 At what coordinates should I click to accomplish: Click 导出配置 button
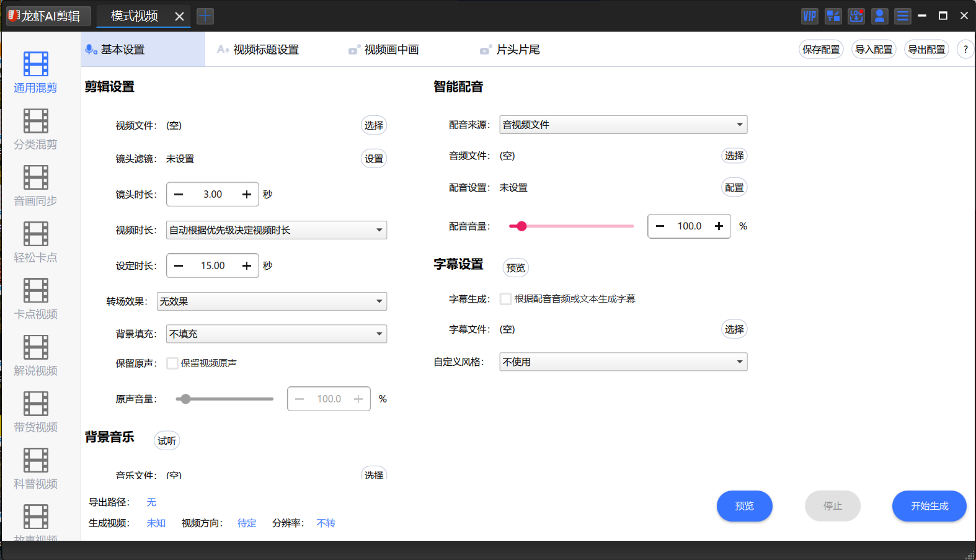click(926, 49)
